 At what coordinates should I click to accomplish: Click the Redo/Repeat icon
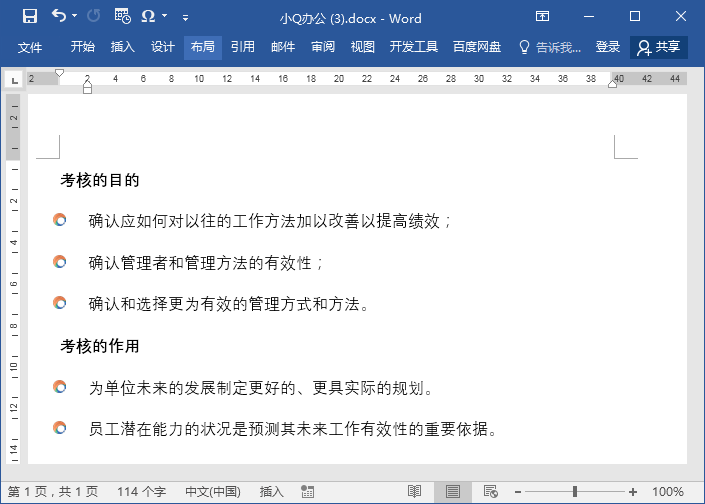click(94, 17)
